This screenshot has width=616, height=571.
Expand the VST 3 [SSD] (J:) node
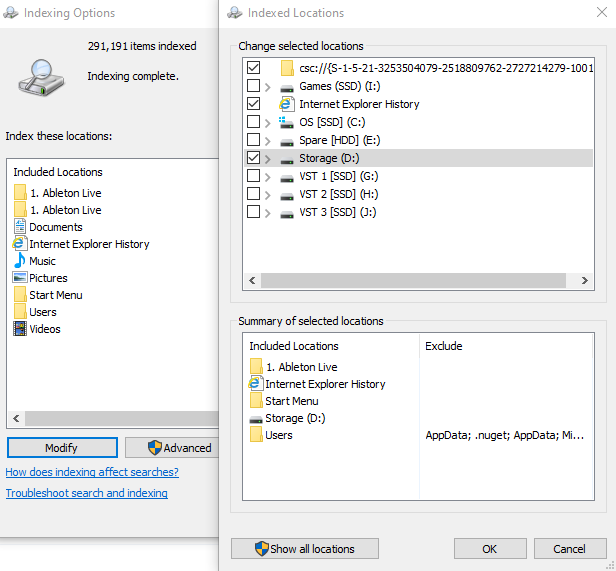pos(268,213)
